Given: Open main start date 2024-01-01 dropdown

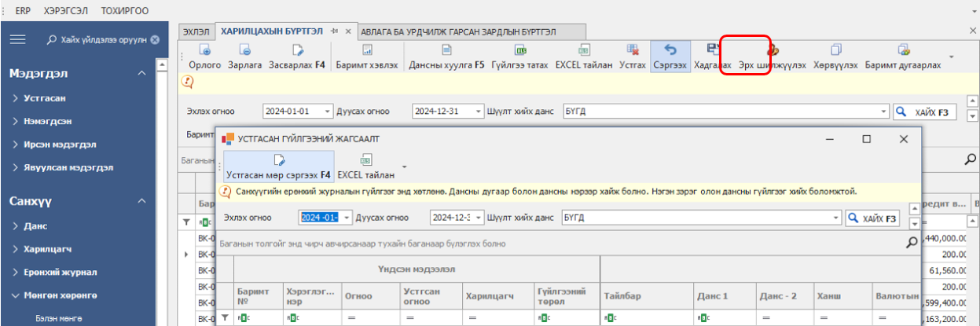Looking at the screenshot, I should [328, 112].
